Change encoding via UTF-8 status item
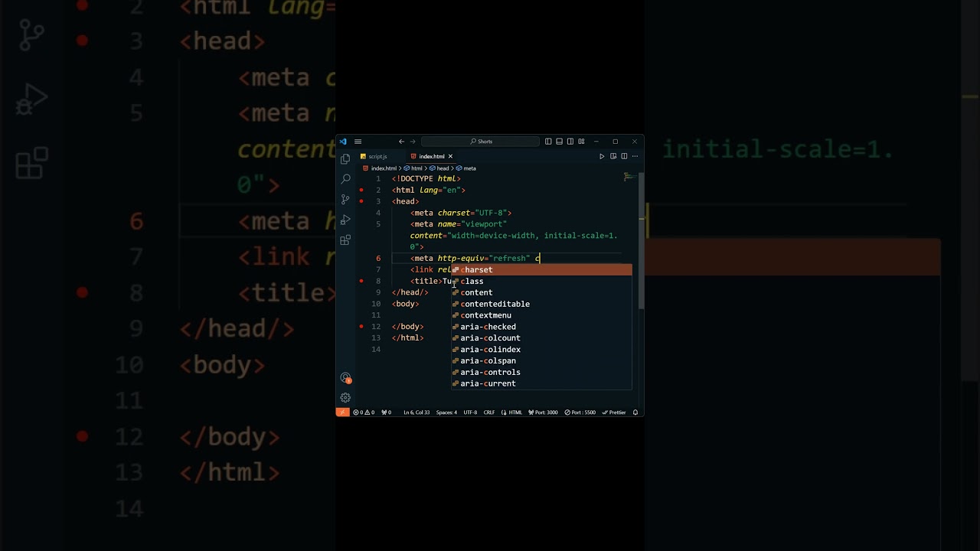Viewport: 980px width, 551px height. pos(470,412)
